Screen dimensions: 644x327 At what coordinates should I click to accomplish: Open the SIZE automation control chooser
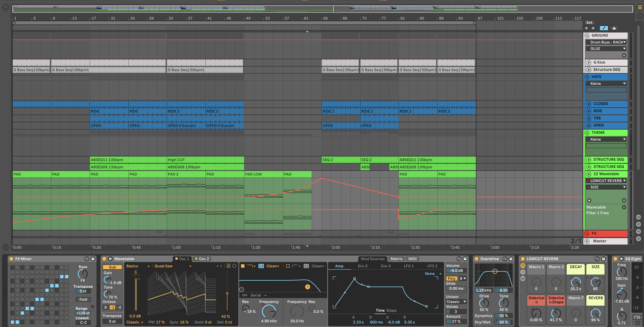coord(606,187)
